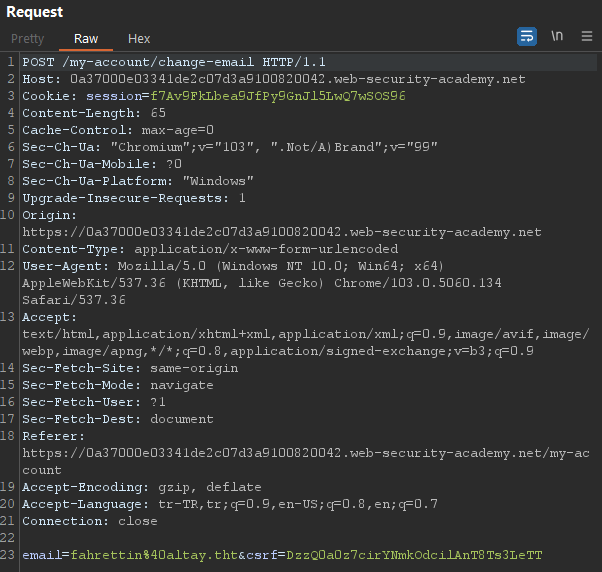Viewport: 602px width, 572px height.
Task: Click the email parameter value fahrettin%40altay.tht
Action: (154, 555)
